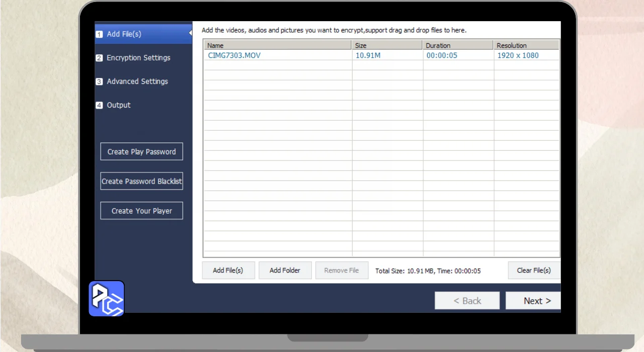Open Advanced Settings step
Screen dimensions: 644x352
point(137,81)
